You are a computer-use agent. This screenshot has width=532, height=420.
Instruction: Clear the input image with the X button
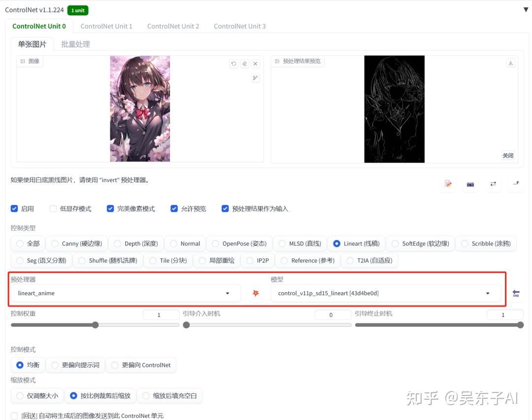click(x=255, y=64)
